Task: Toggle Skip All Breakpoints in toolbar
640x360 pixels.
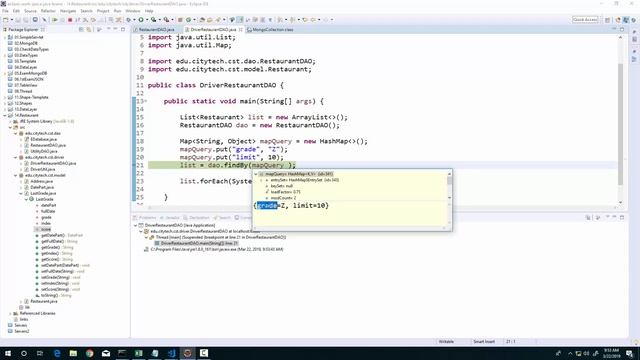Action: click(44, 20)
